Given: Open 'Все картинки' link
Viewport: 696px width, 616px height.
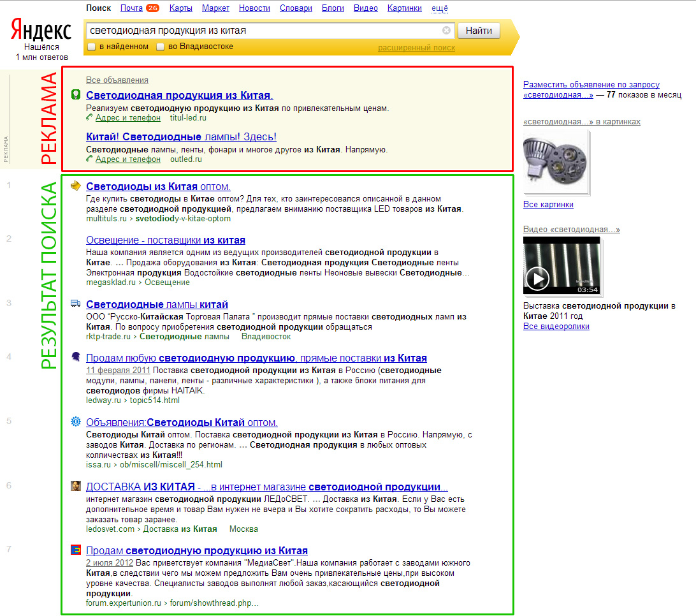Looking at the screenshot, I should coord(548,204).
